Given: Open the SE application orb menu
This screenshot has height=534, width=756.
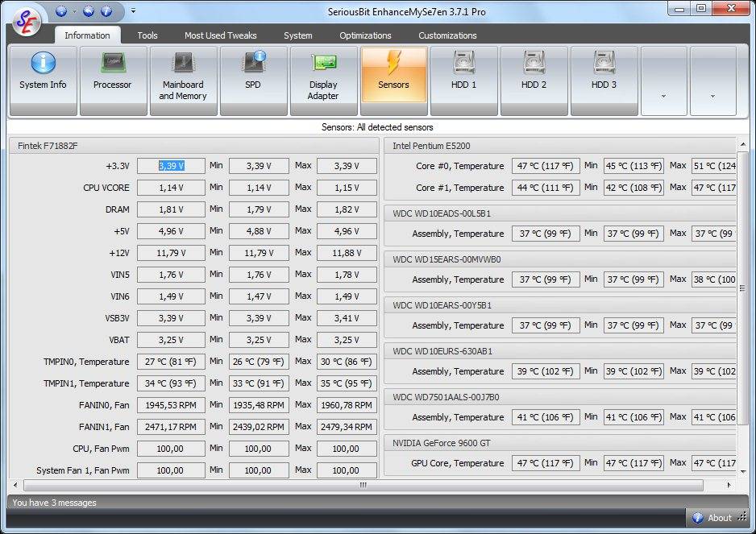Looking at the screenshot, I should click(27, 22).
